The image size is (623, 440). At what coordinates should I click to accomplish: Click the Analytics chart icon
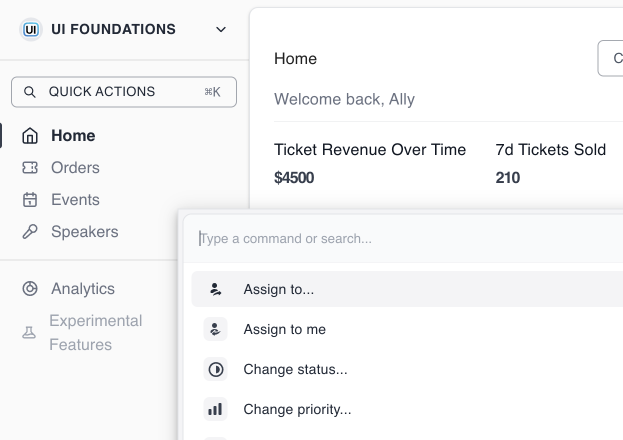pyautogui.click(x=30, y=289)
